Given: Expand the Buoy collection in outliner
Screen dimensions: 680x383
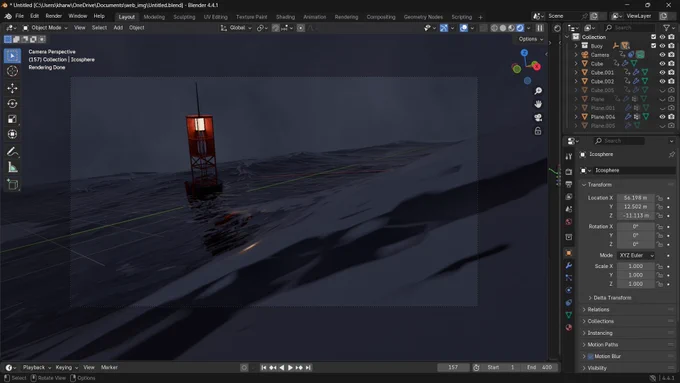Looking at the screenshot, I should (x=576, y=46).
